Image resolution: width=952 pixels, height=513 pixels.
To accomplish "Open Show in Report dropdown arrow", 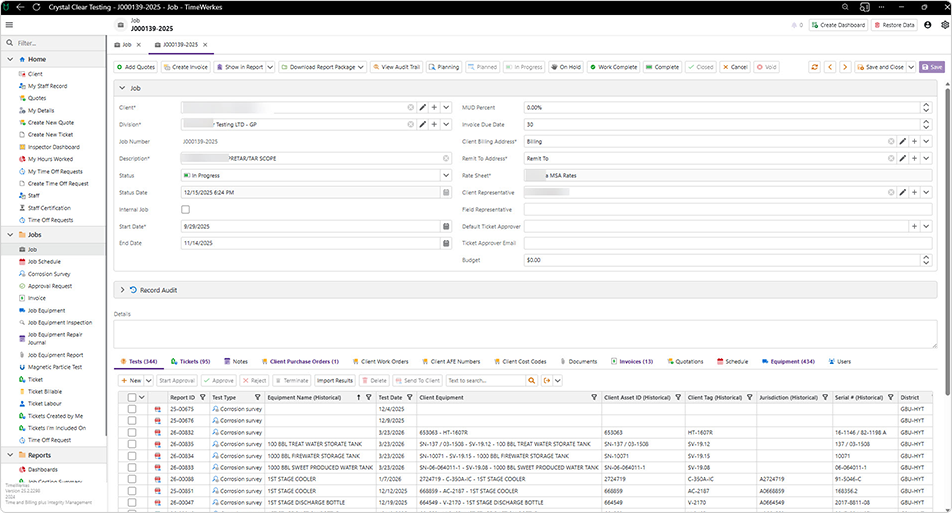I will (x=270, y=67).
